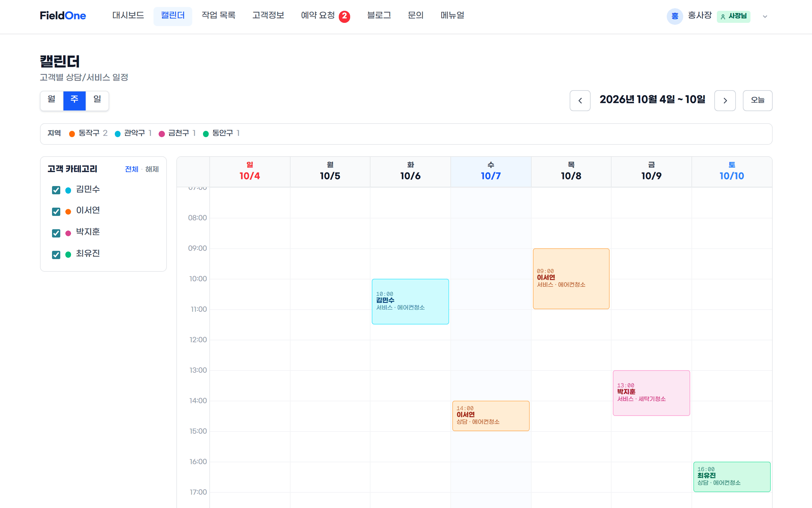Image resolution: width=812 pixels, height=508 pixels.
Task: Jump to today with 오늘 button
Action: click(757, 100)
